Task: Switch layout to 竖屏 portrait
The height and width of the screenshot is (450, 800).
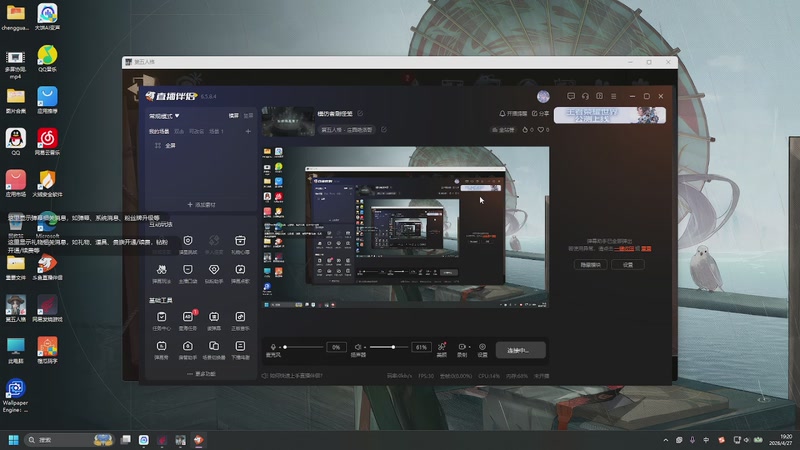Action: (248, 116)
